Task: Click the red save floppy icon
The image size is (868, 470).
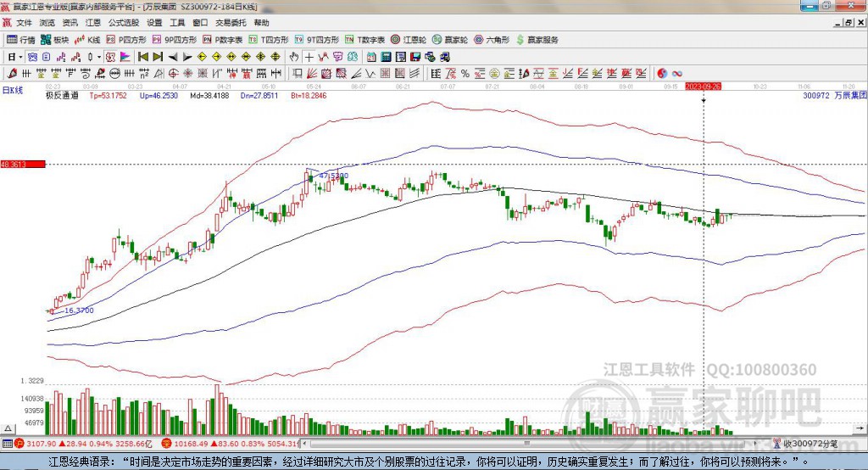Action: (415, 57)
